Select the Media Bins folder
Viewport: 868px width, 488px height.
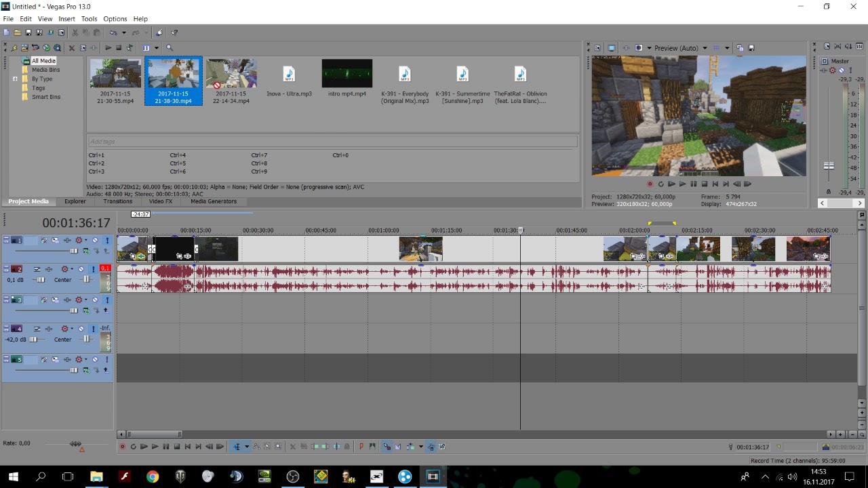45,70
